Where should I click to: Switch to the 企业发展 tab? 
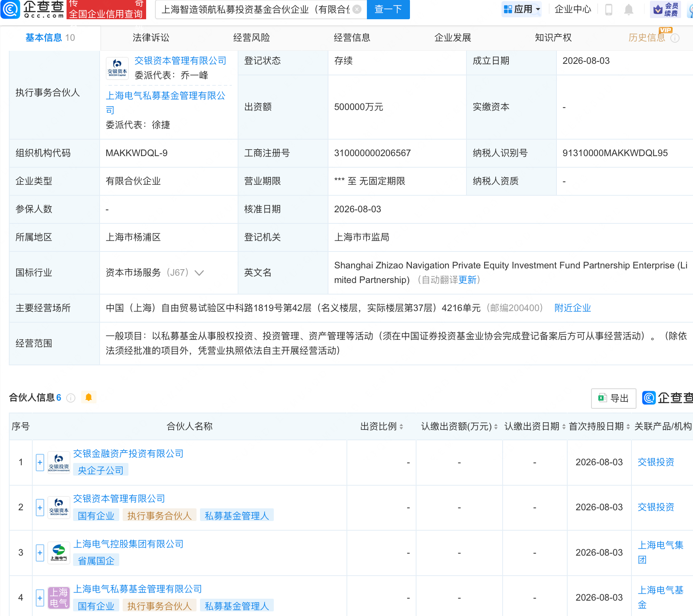453,38
